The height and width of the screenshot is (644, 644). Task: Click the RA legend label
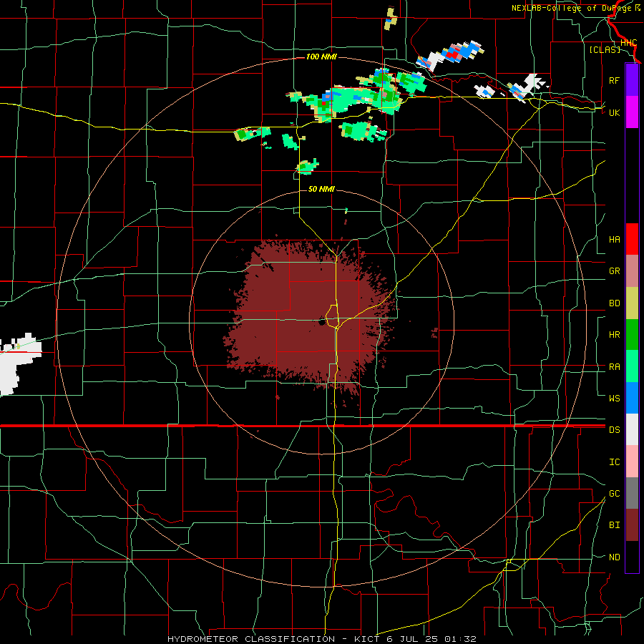[x=614, y=367]
